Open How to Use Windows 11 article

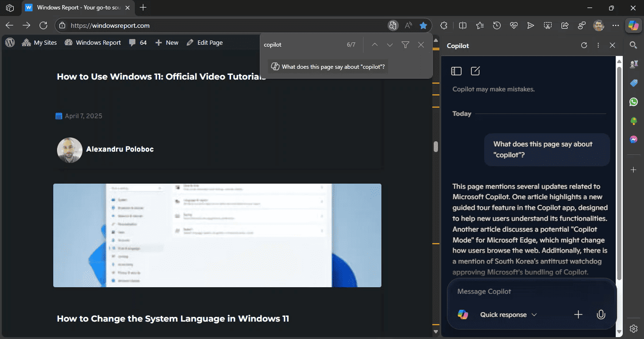[162, 77]
